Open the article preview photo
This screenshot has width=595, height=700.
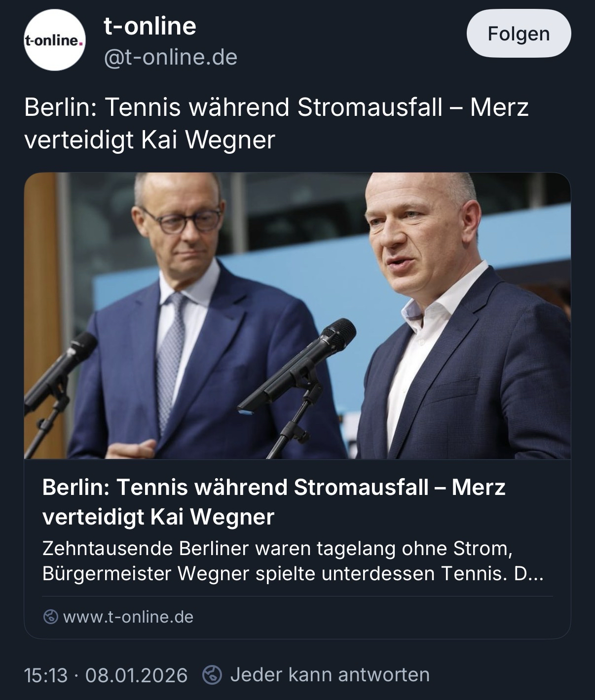297,316
